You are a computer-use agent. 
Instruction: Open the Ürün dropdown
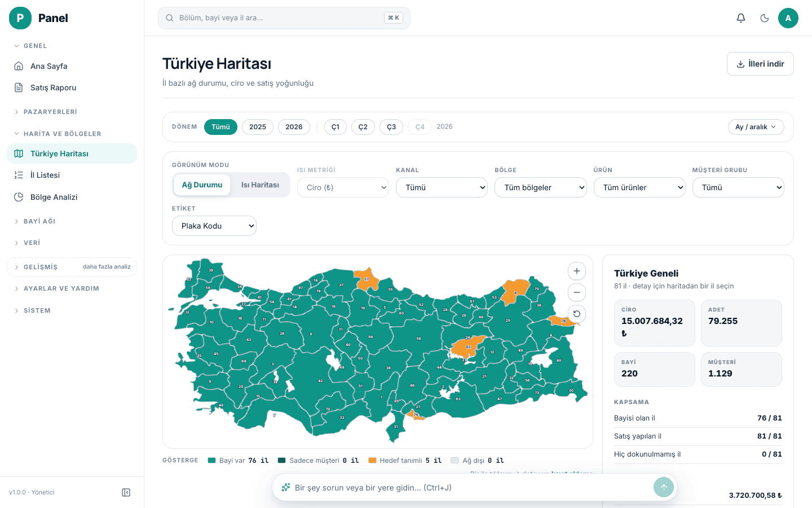point(639,187)
